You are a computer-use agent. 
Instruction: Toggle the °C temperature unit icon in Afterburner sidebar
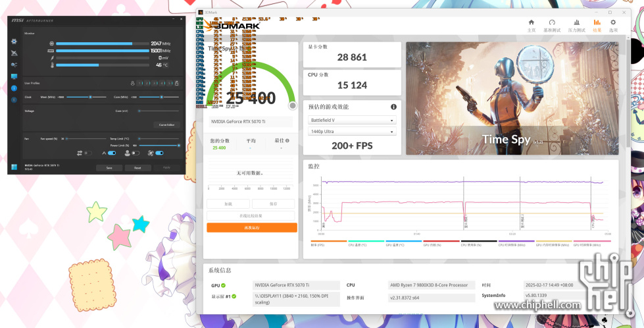click(x=14, y=65)
